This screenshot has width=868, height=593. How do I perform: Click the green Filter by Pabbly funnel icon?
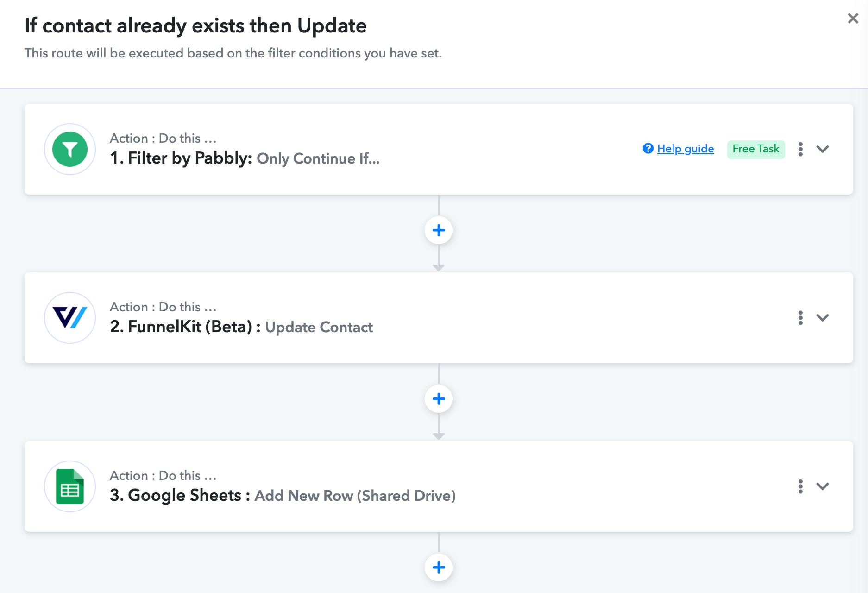click(70, 149)
